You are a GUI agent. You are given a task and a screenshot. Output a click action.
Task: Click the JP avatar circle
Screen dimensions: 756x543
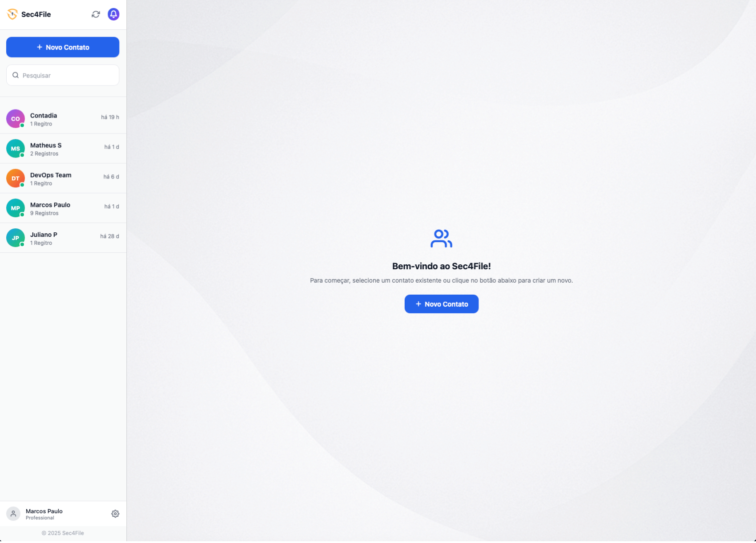[x=16, y=238]
